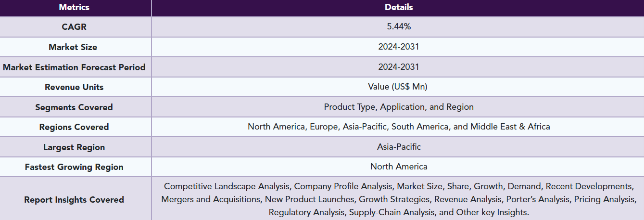Image resolution: width=644 pixels, height=220 pixels.
Task: Click the regions list starting with North America
Action: coord(399,127)
